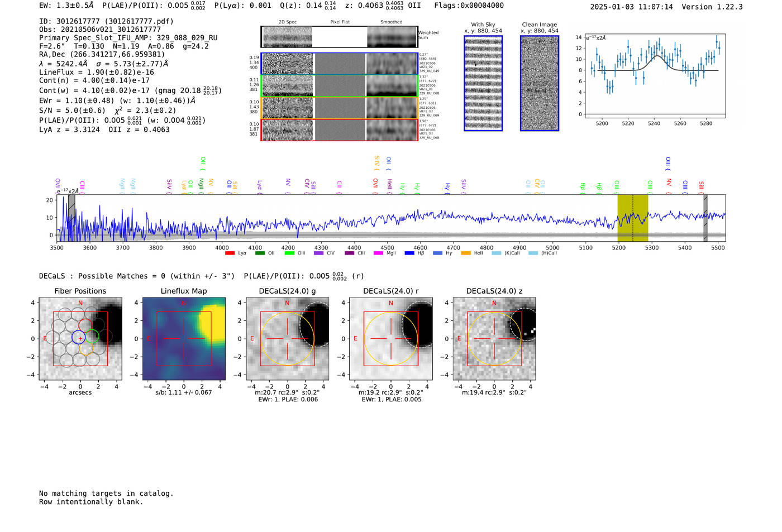Screen dimensions: 782x532
Task: Click the EWr: 1. PLAE: 0.005 label
Action: point(391,400)
